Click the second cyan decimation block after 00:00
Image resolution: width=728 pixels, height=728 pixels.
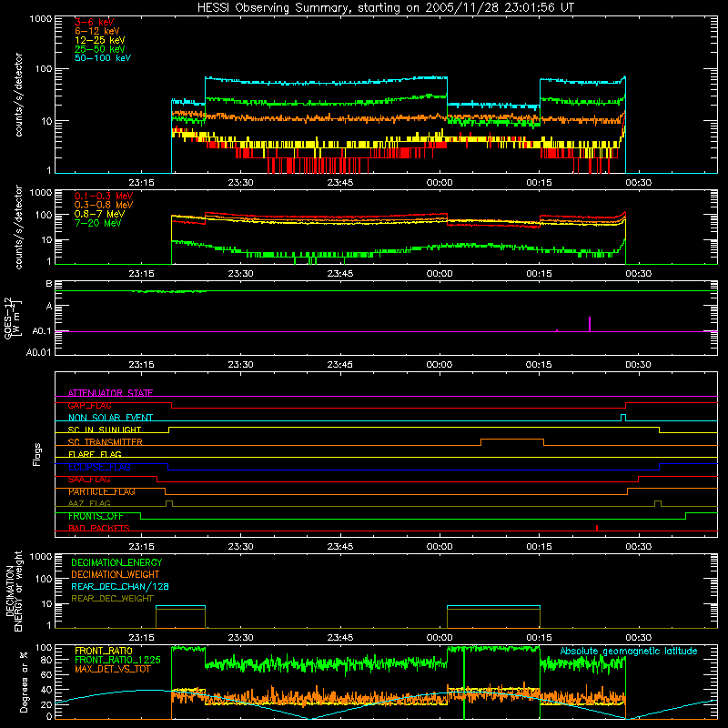point(493,607)
